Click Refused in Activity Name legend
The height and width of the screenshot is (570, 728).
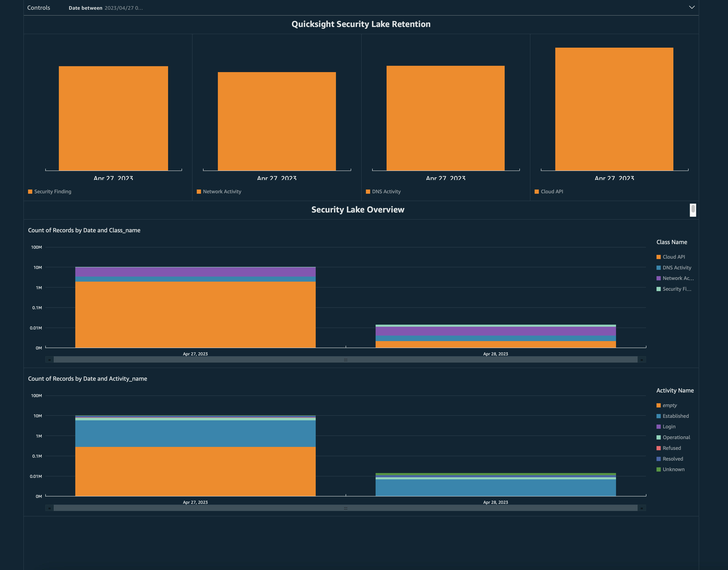(669, 448)
